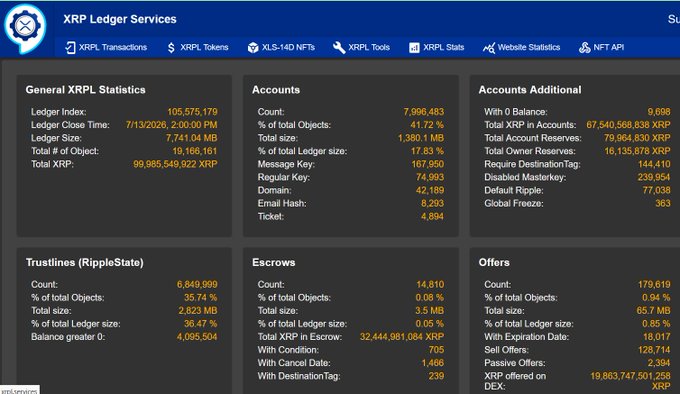
Task: Select the Message Key value 167,950
Action: pos(428,164)
